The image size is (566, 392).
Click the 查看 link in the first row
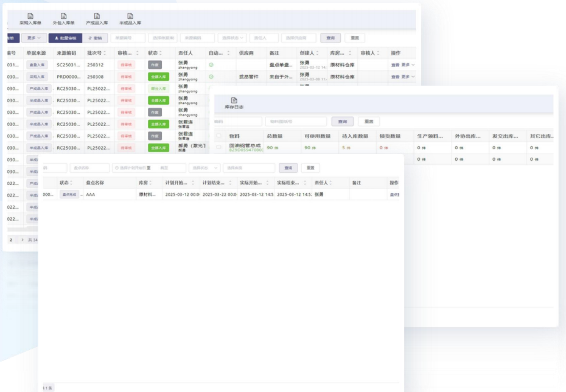[395, 65]
